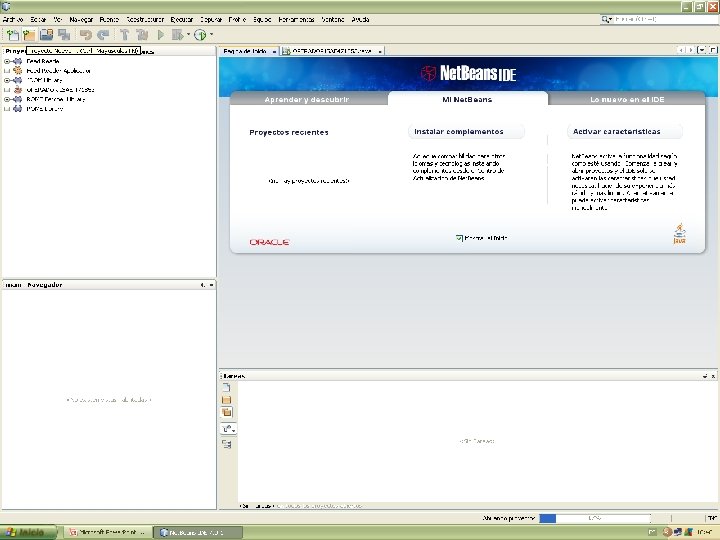Click the Java logo on start page

680,233
